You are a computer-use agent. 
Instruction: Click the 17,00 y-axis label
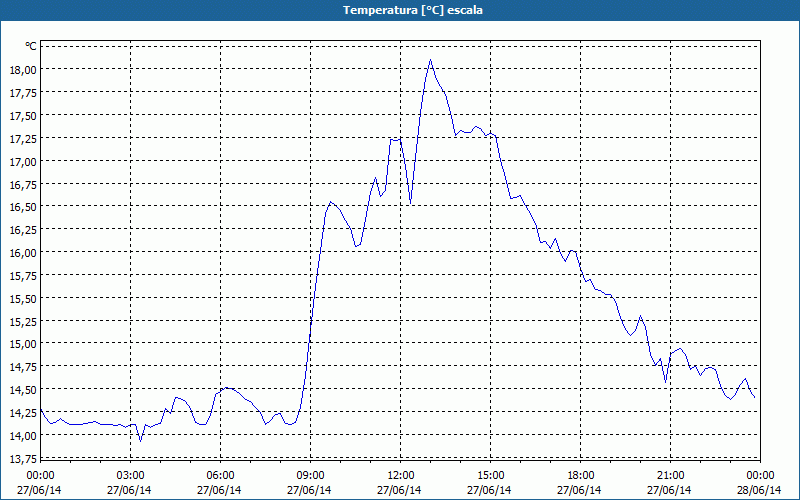[23, 162]
